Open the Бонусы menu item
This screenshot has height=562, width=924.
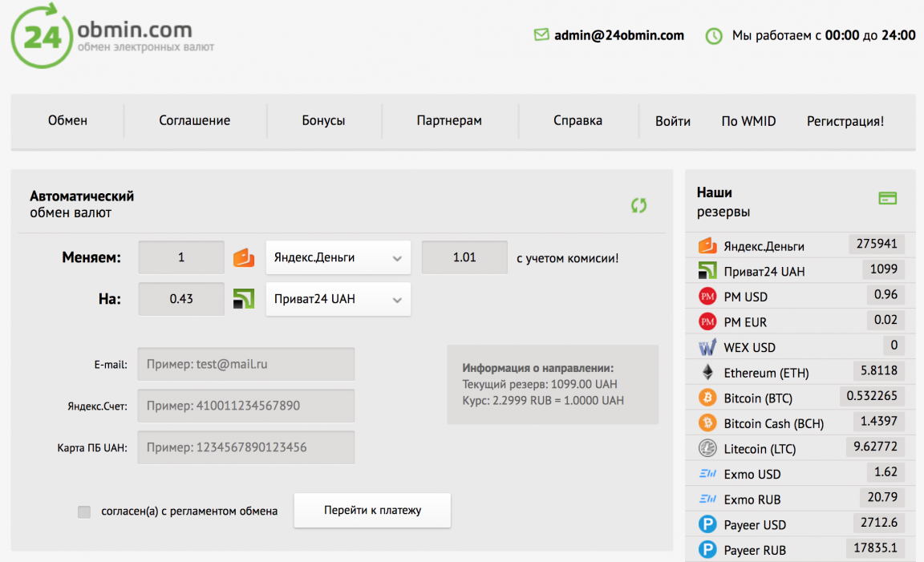tap(323, 120)
